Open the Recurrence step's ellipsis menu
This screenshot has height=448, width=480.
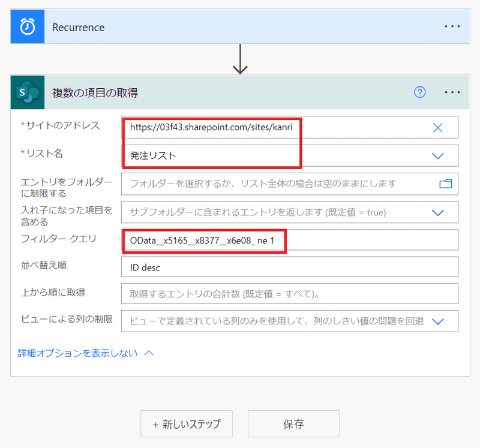452,28
